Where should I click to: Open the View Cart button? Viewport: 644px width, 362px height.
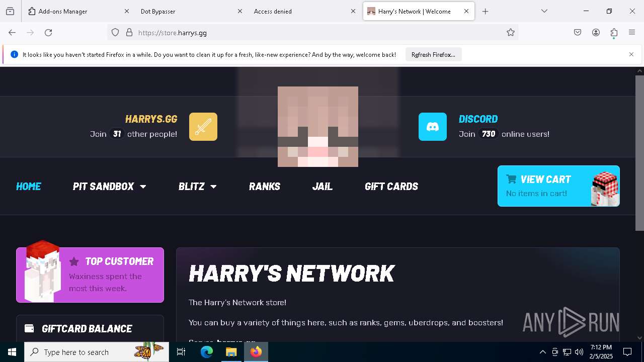coord(558,186)
